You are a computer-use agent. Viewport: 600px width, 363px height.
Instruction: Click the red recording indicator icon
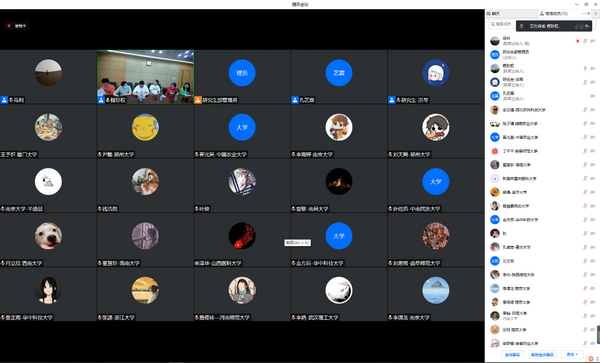[x=9, y=26]
